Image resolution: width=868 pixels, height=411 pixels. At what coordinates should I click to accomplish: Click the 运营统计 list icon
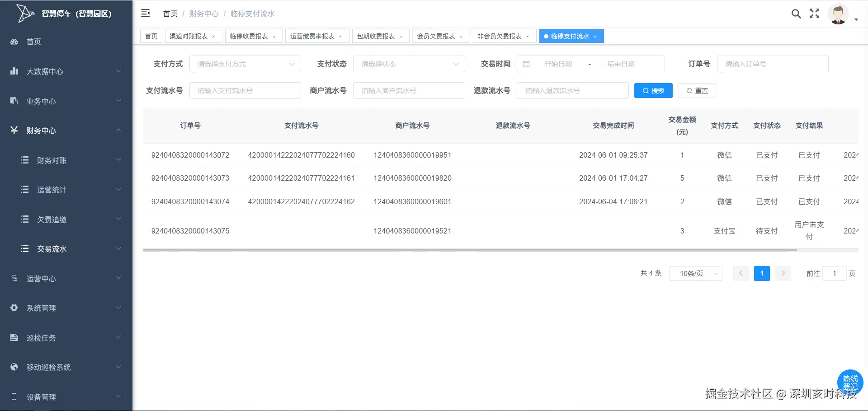click(x=25, y=189)
